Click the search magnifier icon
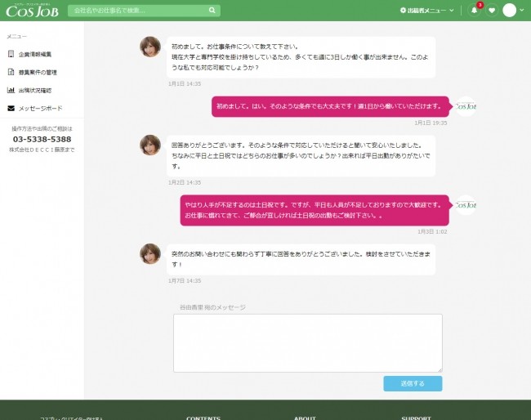Screen dimensions: 531x420 click(x=212, y=11)
